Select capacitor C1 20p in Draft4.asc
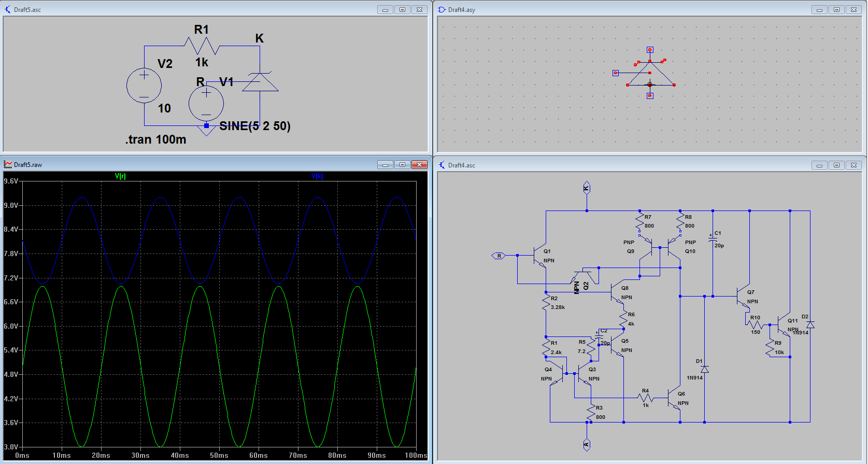This screenshot has height=464, width=868. tap(713, 238)
